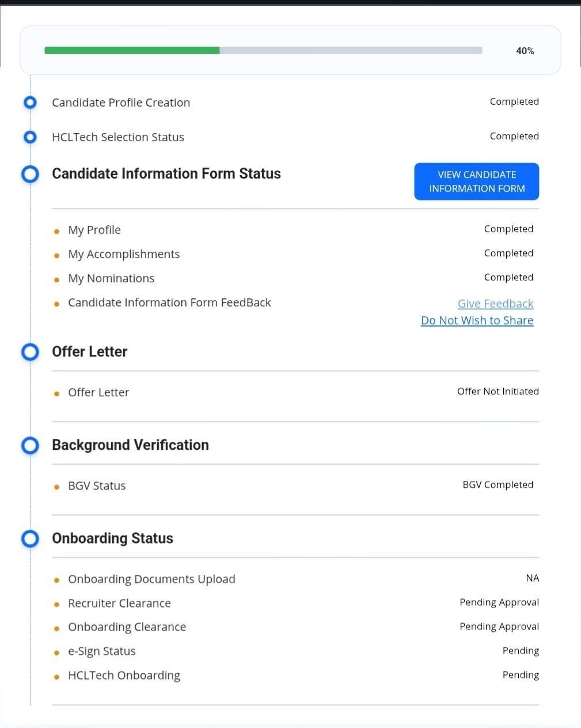Click the Give Feedback link
The image size is (581, 728).
[x=495, y=304]
